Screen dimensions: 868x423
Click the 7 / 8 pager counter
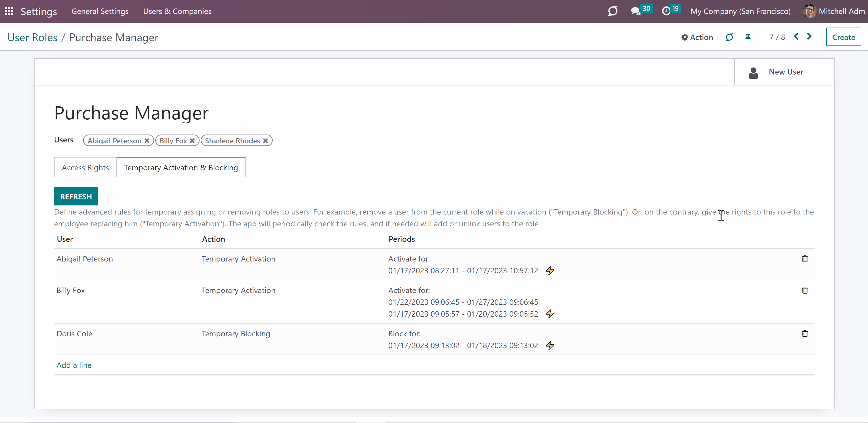[777, 37]
